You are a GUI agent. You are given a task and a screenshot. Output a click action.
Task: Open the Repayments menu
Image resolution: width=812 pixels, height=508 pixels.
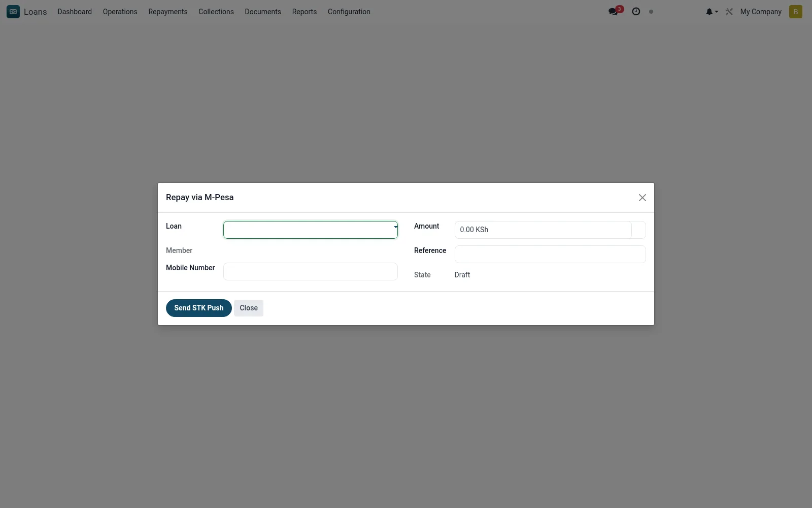tap(168, 12)
